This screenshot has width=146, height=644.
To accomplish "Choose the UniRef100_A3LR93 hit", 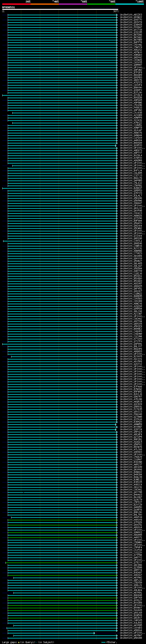I will tap(131, 623).
